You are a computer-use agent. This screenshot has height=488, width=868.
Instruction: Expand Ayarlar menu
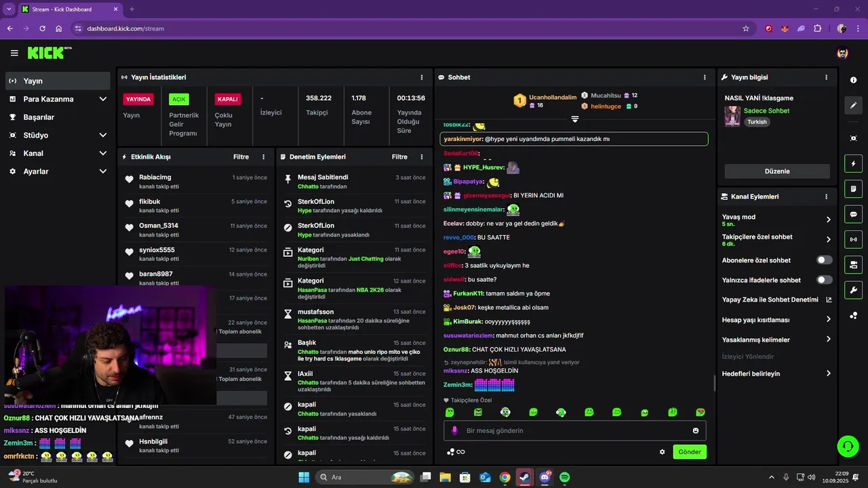102,171
